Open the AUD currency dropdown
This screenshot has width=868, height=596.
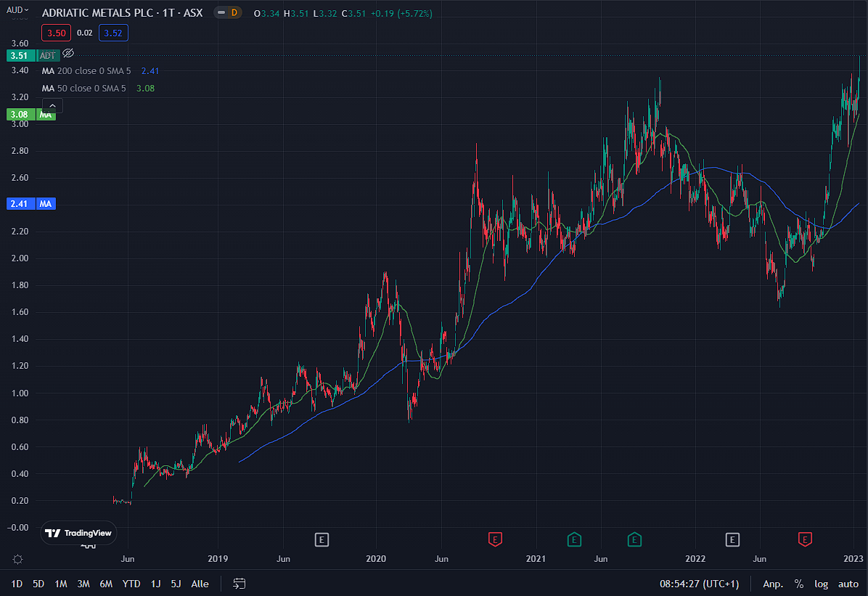click(x=16, y=10)
